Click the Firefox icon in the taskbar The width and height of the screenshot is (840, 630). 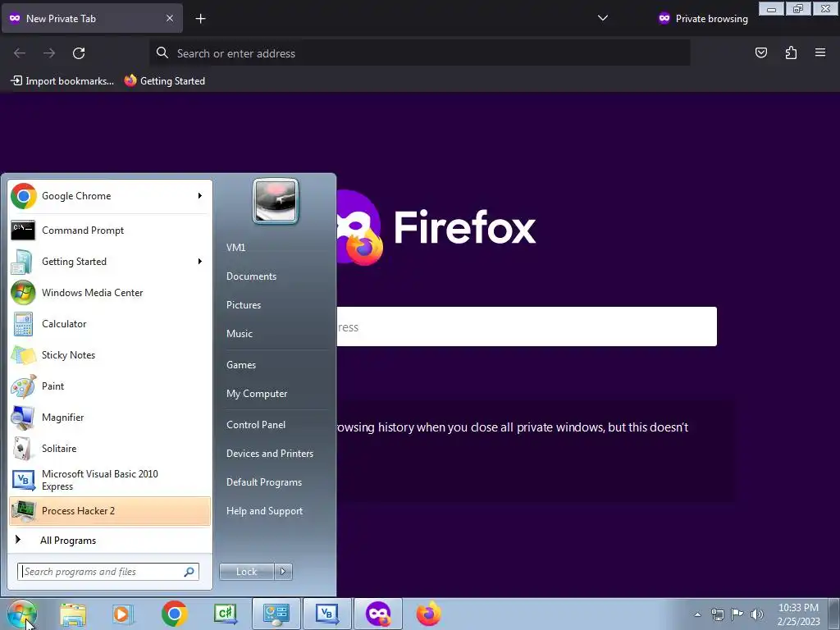click(x=428, y=614)
